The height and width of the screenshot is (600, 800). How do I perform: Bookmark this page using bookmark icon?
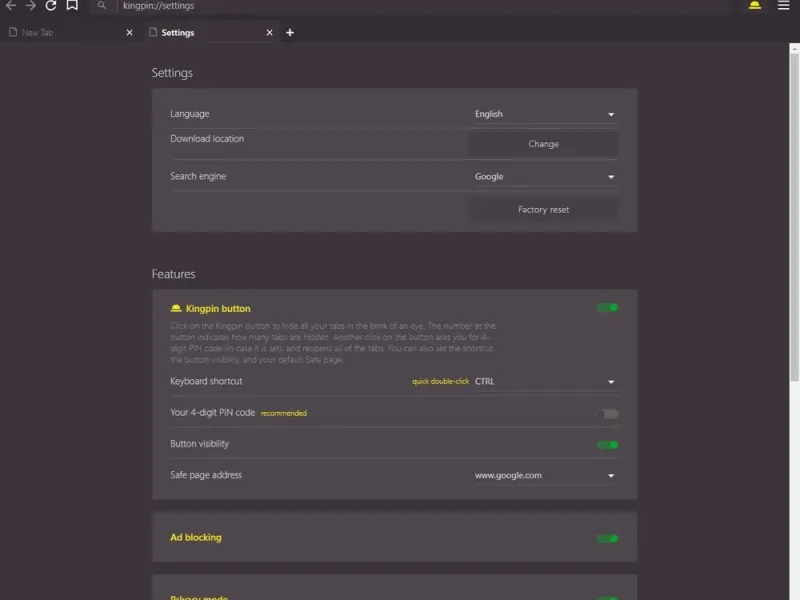[x=72, y=6]
